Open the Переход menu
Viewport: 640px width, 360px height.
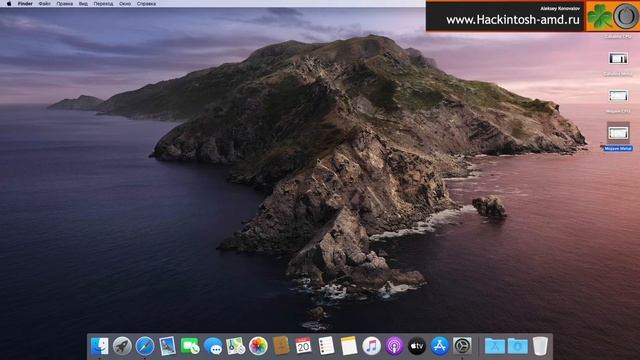click(103, 4)
